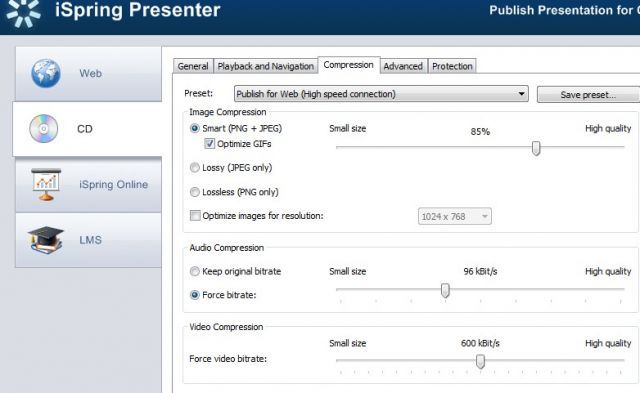The image size is (640, 393).
Task: Click the Publish Presentation header text
Action: pyautogui.click(x=564, y=10)
